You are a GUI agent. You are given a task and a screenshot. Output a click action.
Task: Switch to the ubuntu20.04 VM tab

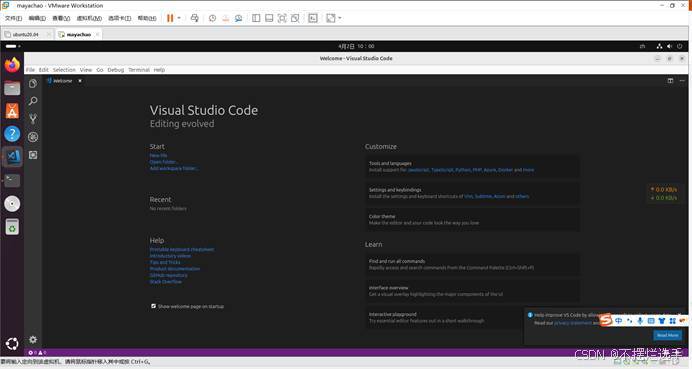(x=26, y=34)
